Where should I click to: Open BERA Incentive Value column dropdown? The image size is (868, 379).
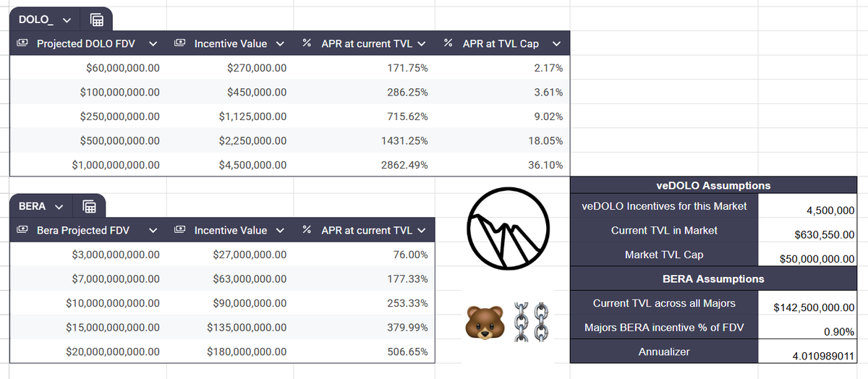pos(279,231)
